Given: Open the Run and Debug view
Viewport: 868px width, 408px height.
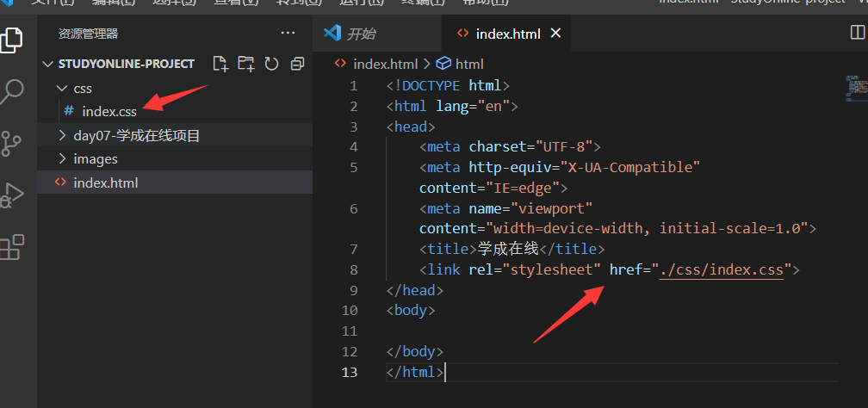Looking at the screenshot, I should (x=12, y=195).
